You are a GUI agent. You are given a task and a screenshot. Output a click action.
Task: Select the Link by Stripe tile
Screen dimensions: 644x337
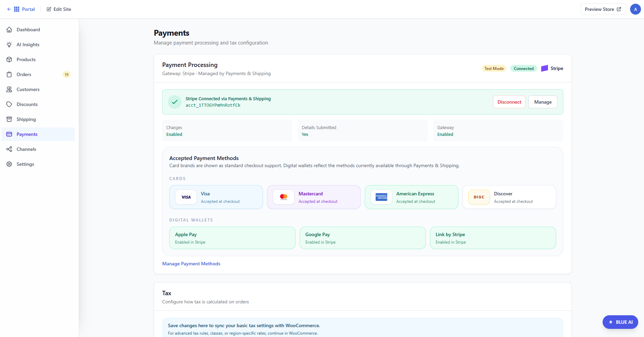(493, 238)
